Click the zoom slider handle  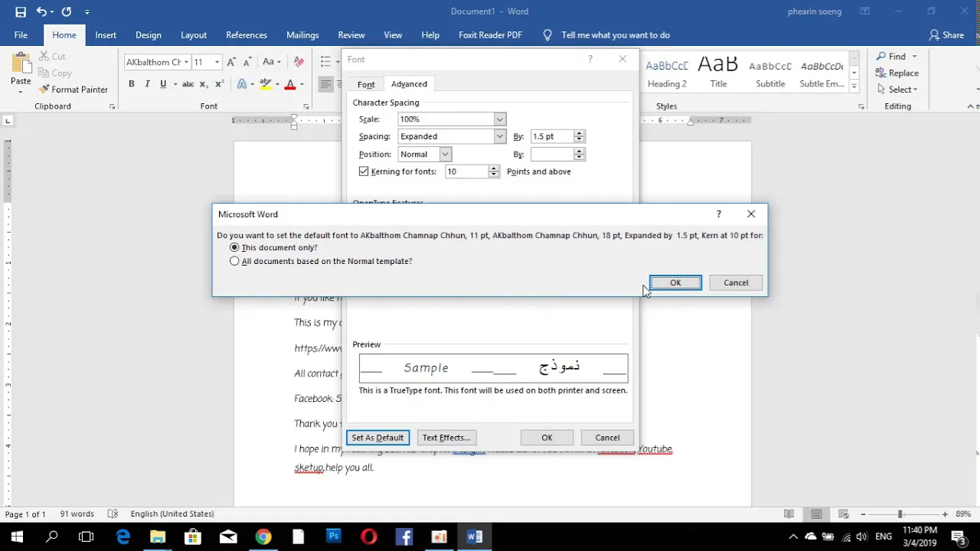(x=900, y=514)
